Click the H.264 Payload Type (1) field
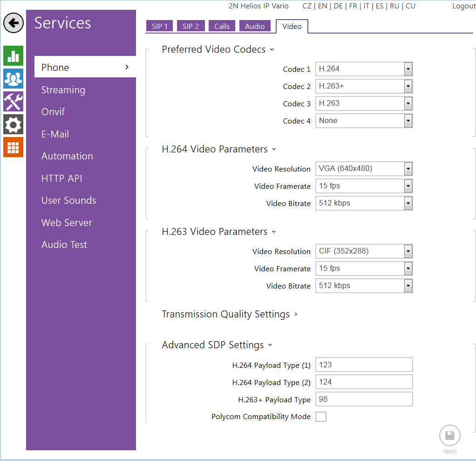Screen dimensions: 476x461 click(364, 365)
